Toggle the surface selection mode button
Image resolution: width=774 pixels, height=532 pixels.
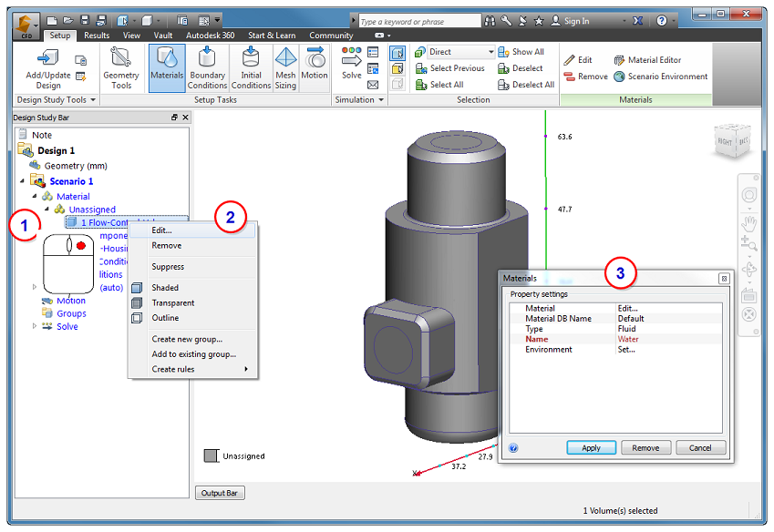tap(397, 68)
